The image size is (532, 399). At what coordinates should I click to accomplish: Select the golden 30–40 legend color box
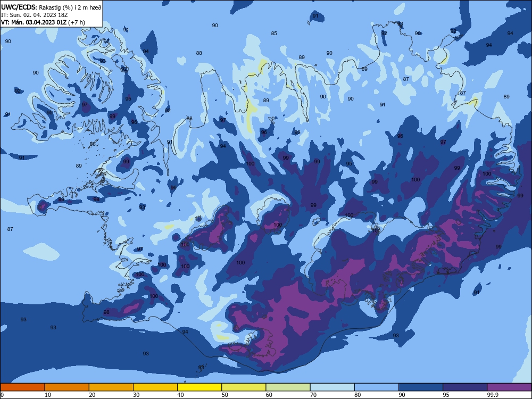[x=155, y=387]
